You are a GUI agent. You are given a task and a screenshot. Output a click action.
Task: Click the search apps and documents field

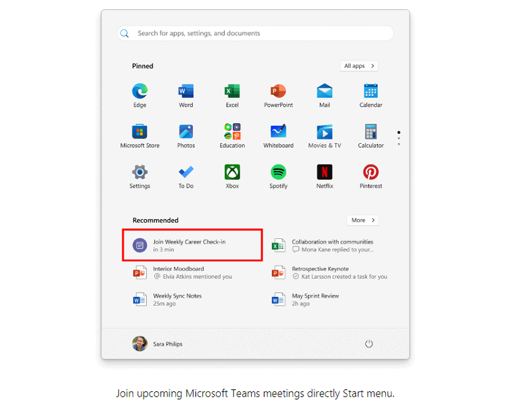[255, 33]
